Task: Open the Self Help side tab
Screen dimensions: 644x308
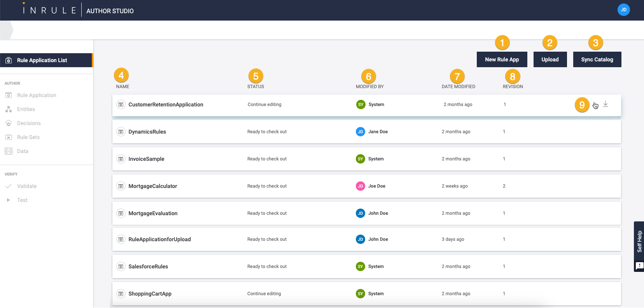Action: (639, 241)
